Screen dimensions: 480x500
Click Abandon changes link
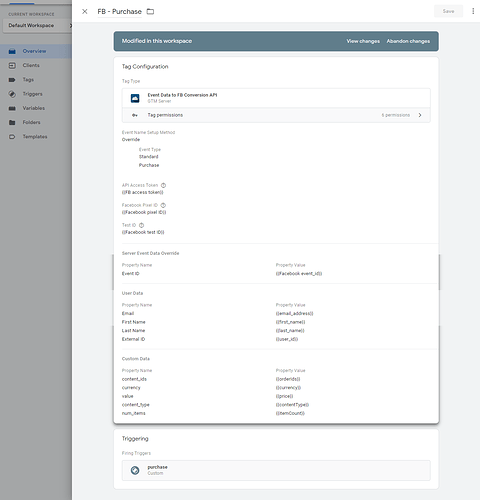click(x=408, y=41)
